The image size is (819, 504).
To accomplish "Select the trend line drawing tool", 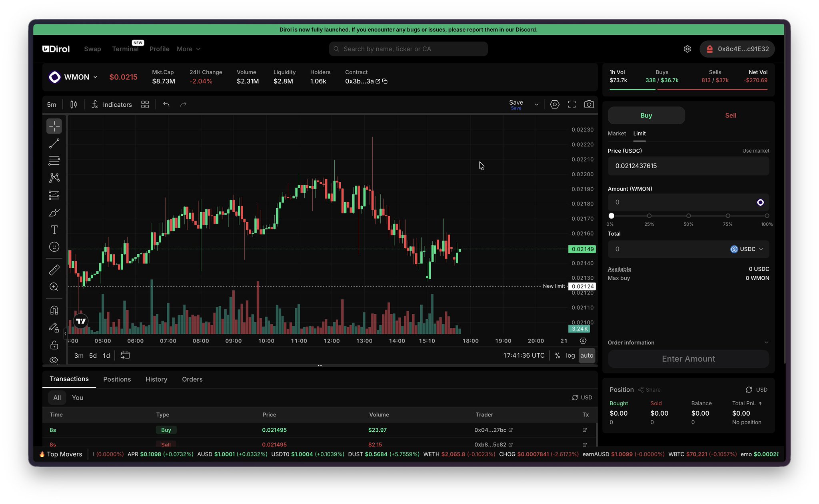I will (x=54, y=143).
